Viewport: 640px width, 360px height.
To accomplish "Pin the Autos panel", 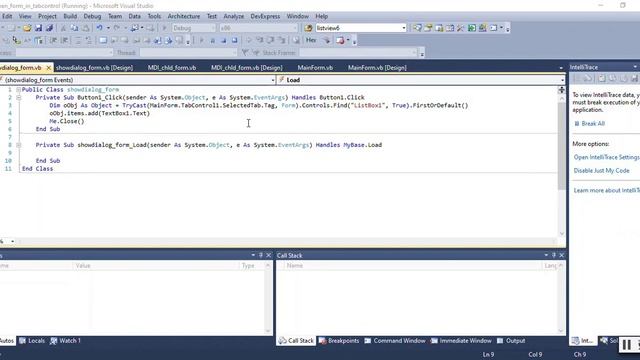I will [x=261, y=255].
